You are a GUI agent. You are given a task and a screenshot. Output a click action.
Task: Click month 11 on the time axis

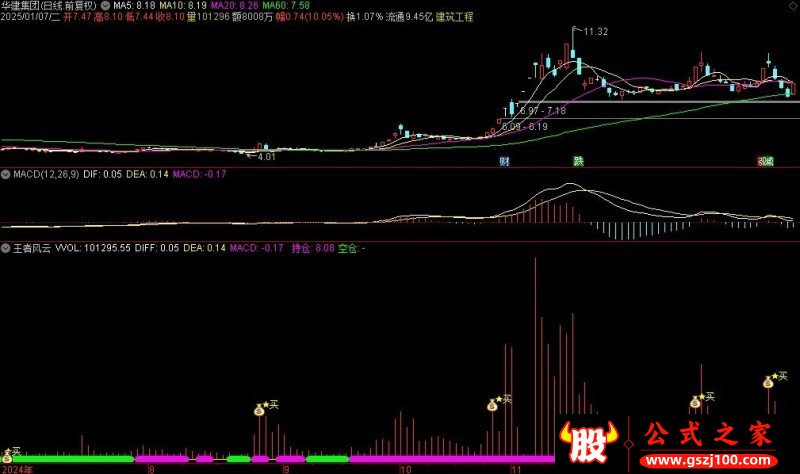(x=516, y=469)
